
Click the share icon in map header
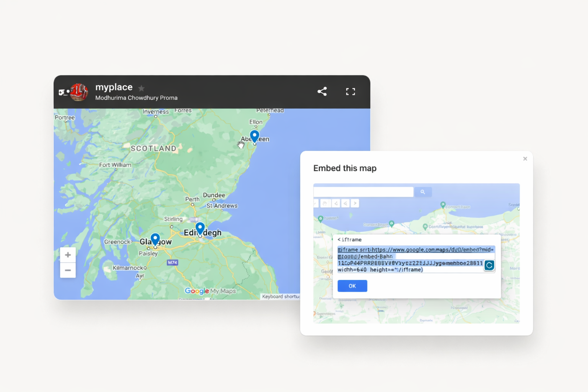(322, 91)
